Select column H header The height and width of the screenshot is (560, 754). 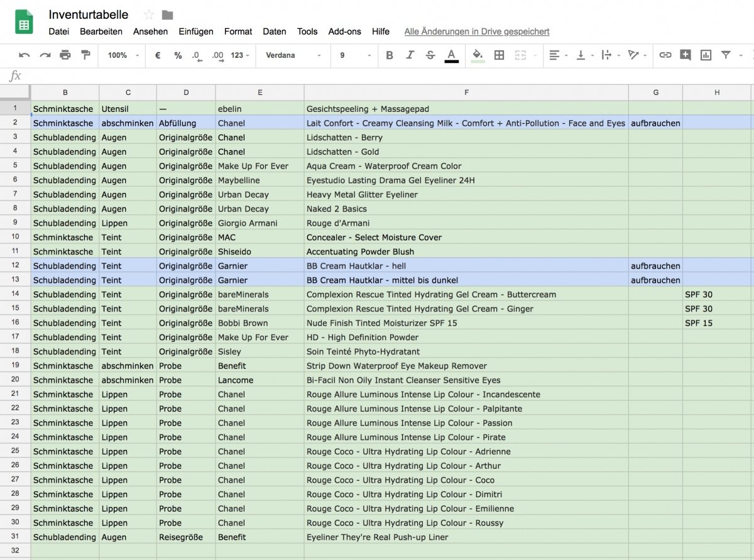tap(717, 92)
